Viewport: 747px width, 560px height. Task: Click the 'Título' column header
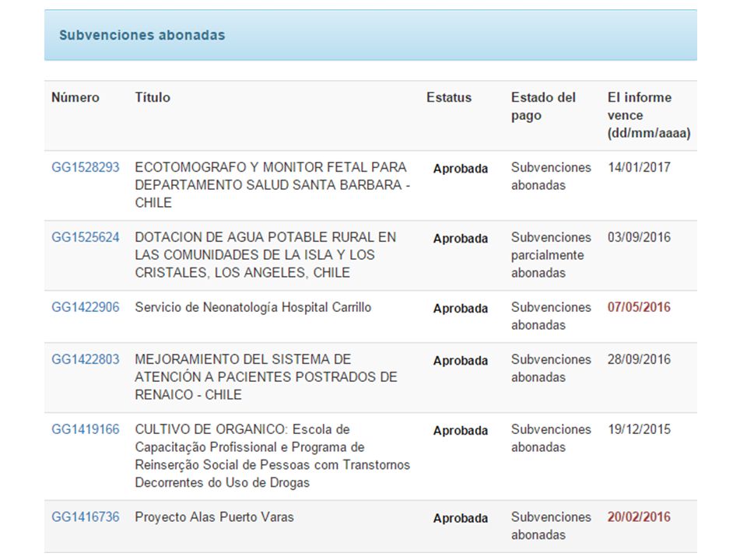(x=153, y=97)
